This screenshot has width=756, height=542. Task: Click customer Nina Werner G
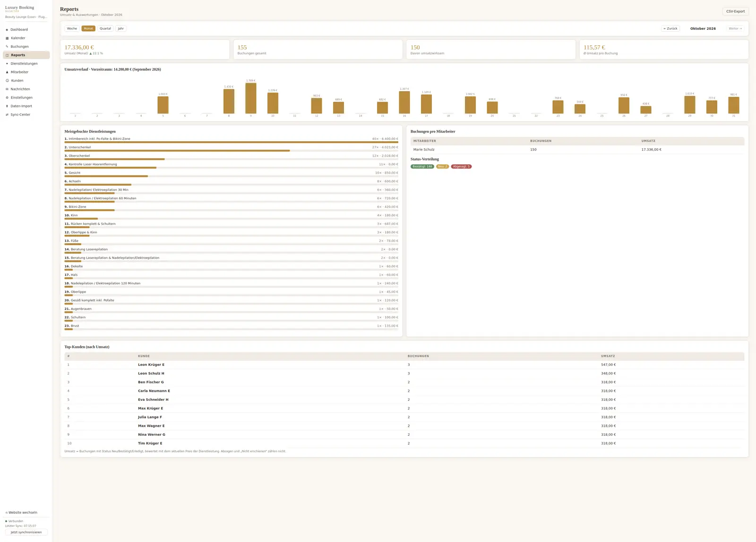pos(152,435)
